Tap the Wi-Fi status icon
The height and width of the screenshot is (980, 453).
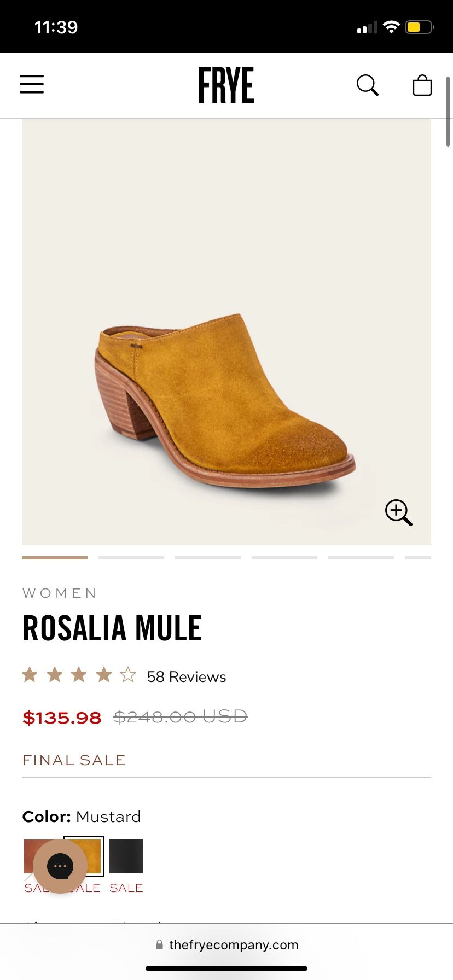(391, 26)
